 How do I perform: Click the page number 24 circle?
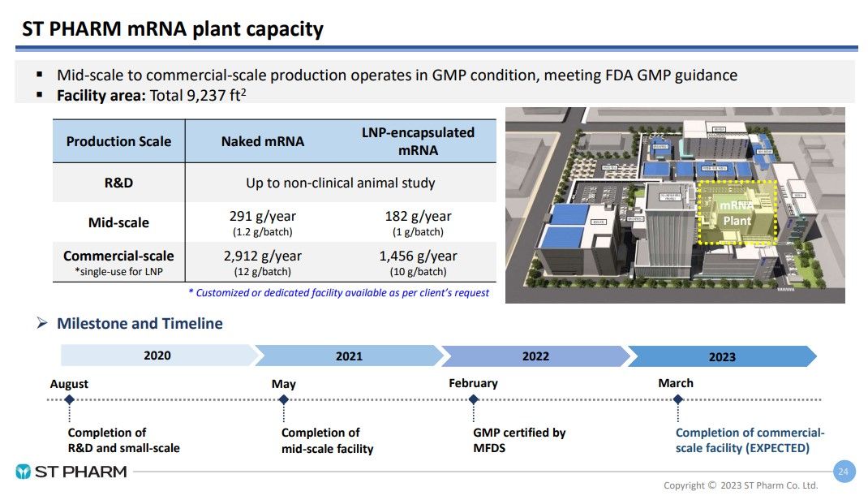point(844,472)
